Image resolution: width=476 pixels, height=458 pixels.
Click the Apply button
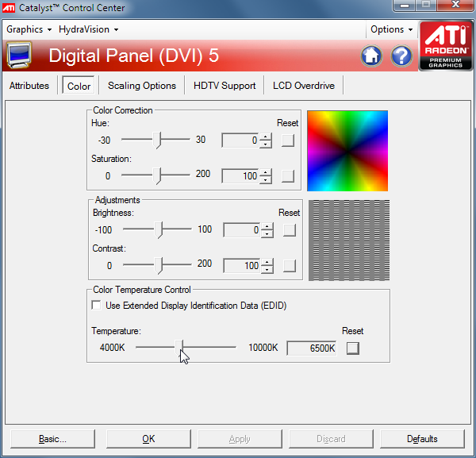(240, 439)
